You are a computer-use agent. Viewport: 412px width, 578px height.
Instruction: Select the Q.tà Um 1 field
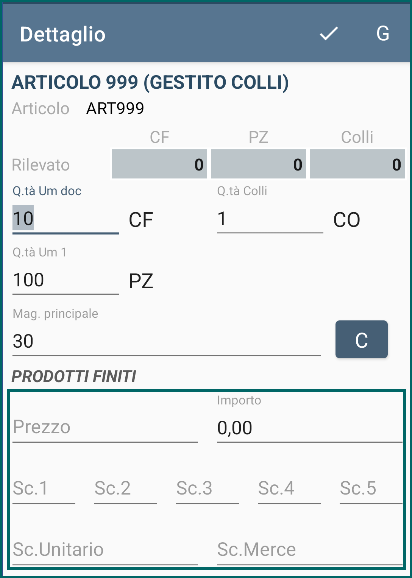coord(65,280)
